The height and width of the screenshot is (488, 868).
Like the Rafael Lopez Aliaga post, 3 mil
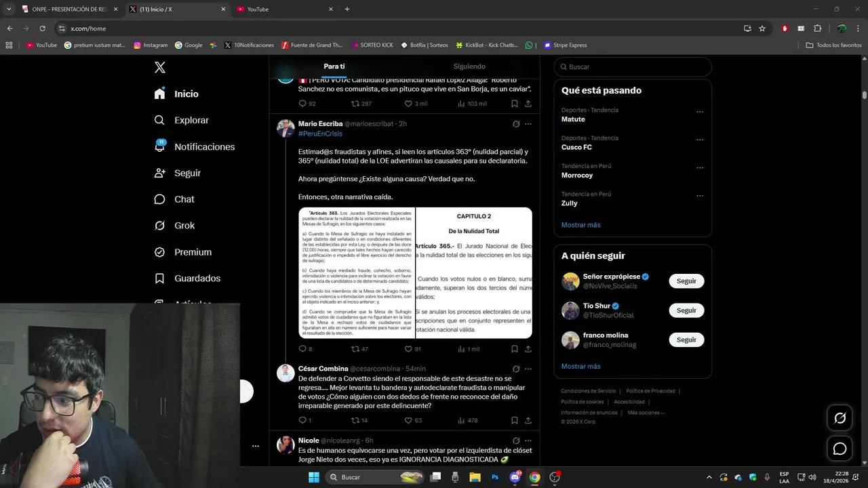(x=416, y=104)
